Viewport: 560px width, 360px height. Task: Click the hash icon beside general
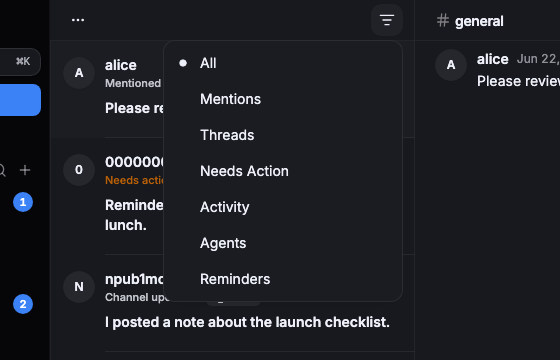[x=443, y=21]
